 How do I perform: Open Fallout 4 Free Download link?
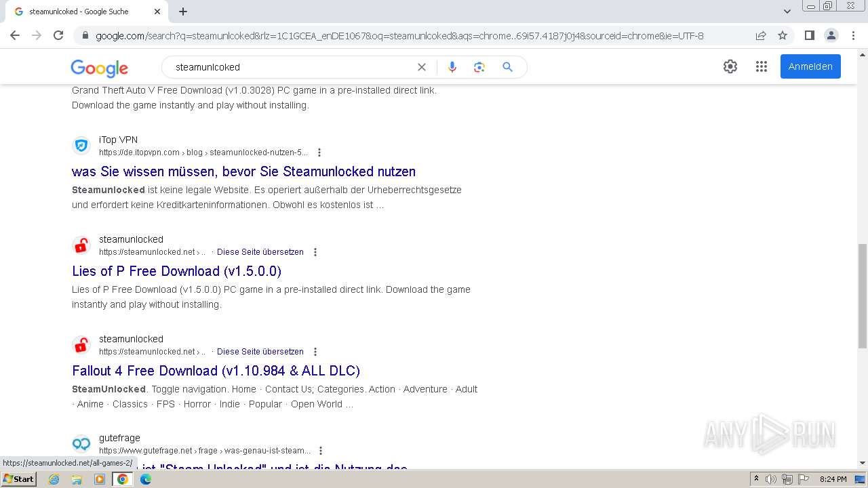pyautogui.click(x=216, y=371)
